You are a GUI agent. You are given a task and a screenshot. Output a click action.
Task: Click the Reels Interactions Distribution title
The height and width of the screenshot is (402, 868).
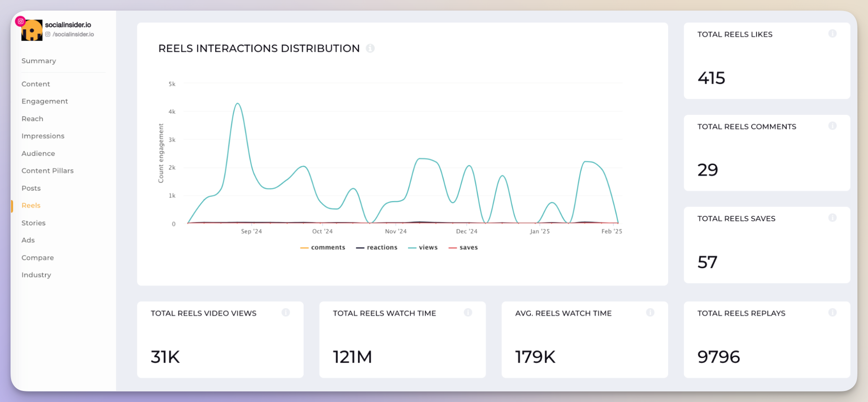(x=259, y=49)
